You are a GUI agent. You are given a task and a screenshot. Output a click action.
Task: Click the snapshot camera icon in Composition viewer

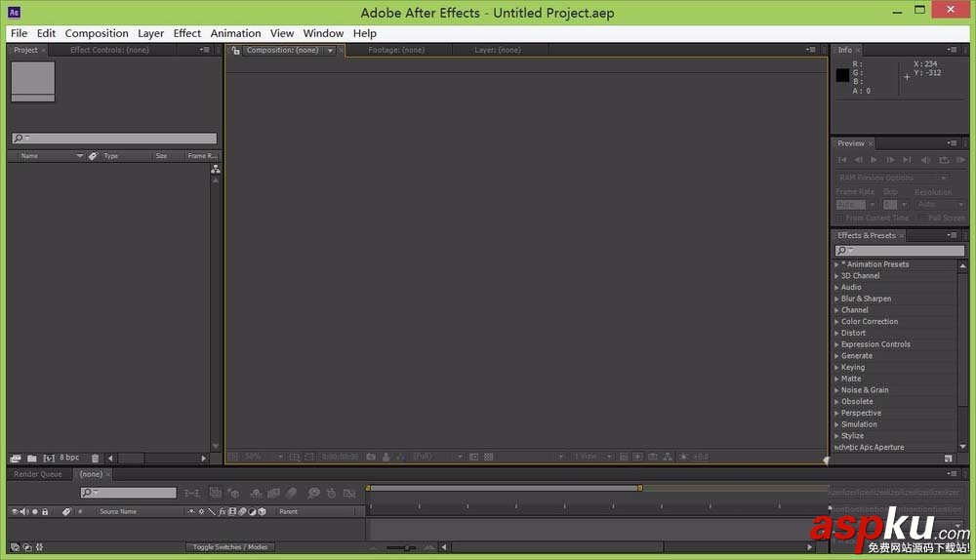[371, 457]
